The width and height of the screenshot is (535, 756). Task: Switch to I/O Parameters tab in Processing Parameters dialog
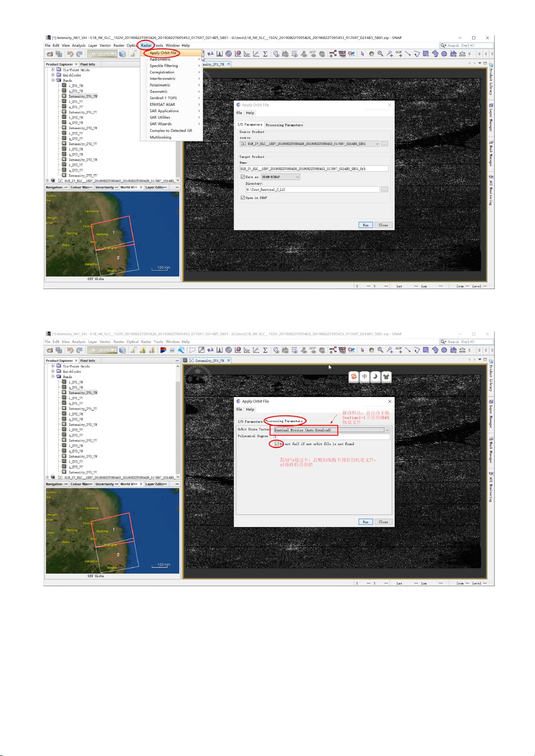[250, 421]
